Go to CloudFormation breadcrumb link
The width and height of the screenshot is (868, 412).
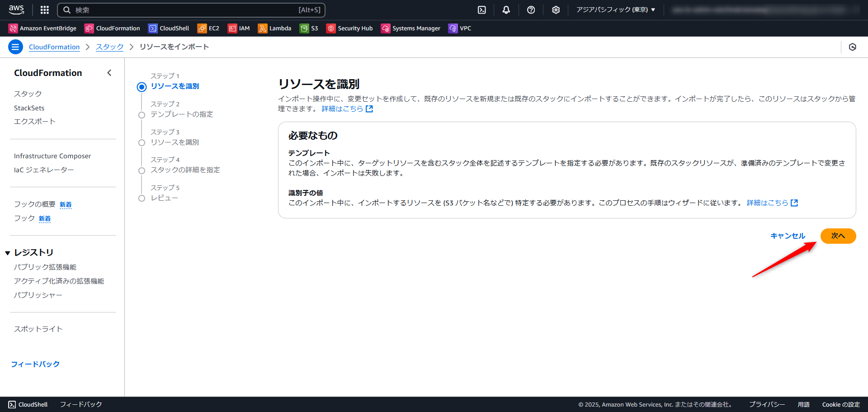click(x=54, y=47)
